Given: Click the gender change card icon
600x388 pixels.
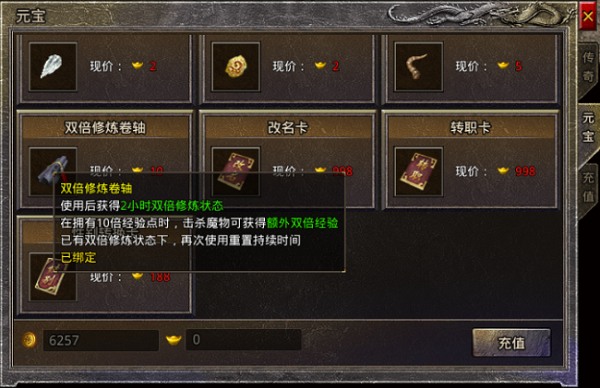Looking at the screenshot, I should point(51,277).
